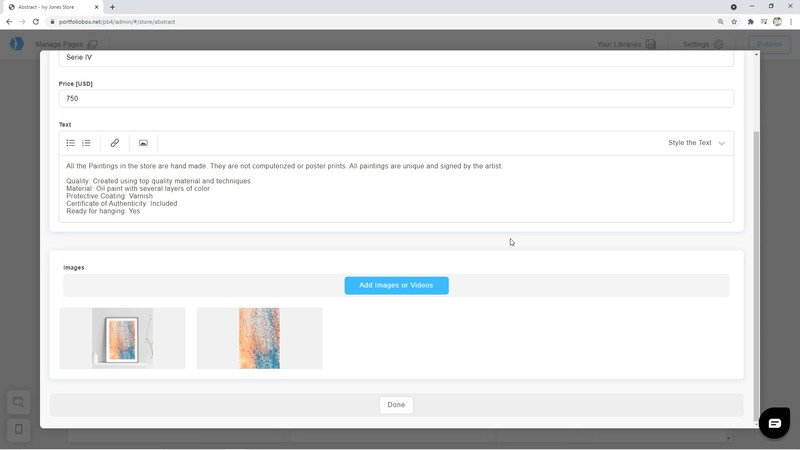Click the insert link icon

(115, 143)
